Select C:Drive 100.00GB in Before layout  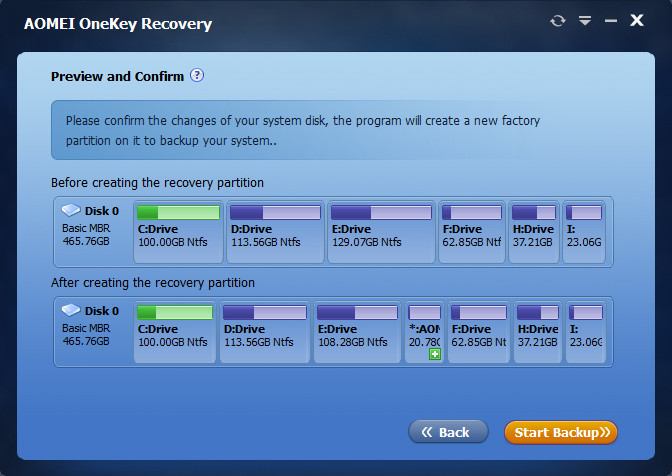(x=178, y=232)
